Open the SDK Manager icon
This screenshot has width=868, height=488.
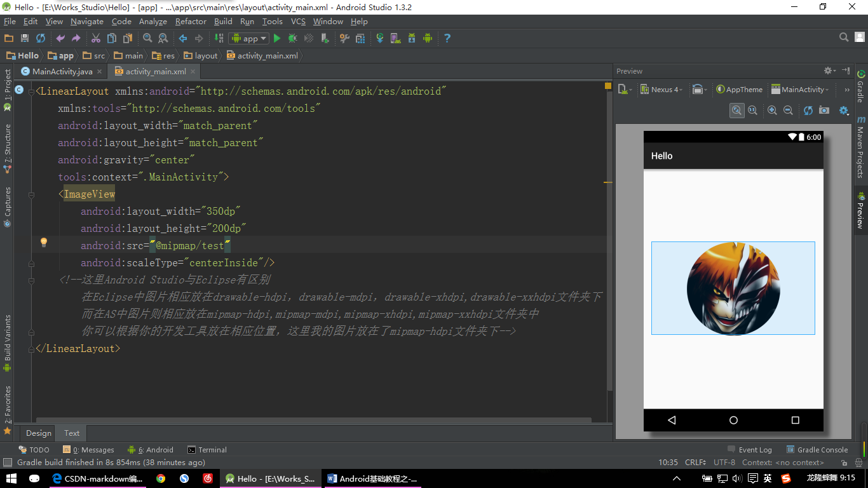tap(412, 38)
